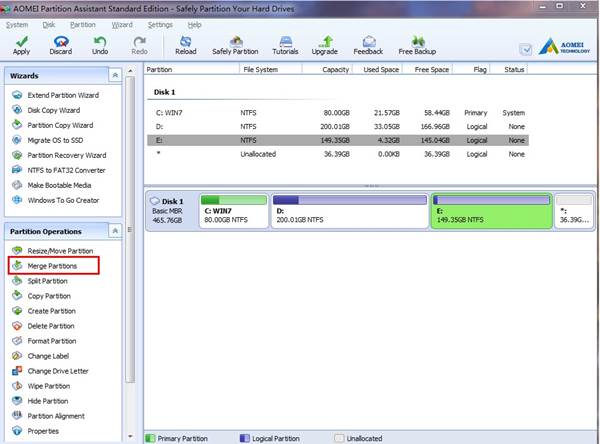The width and height of the screenshot is (600, 444).
Task: Choose Change Drive Letter operation
Action: tap(51, 371)
